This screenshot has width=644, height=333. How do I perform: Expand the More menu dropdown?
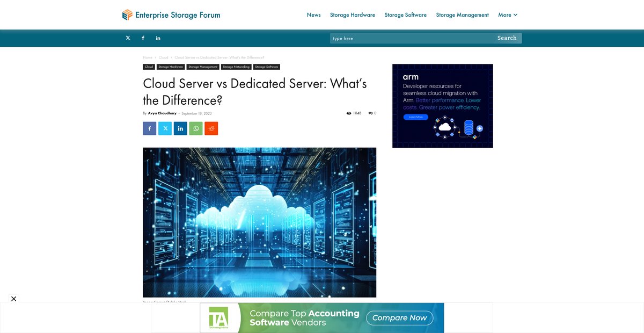click(x=508, y=15)
